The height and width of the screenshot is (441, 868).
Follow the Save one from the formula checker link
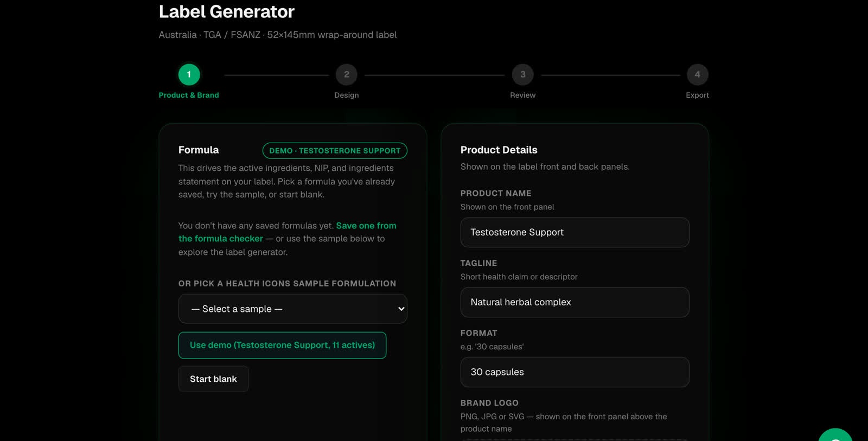coord(288,232)
